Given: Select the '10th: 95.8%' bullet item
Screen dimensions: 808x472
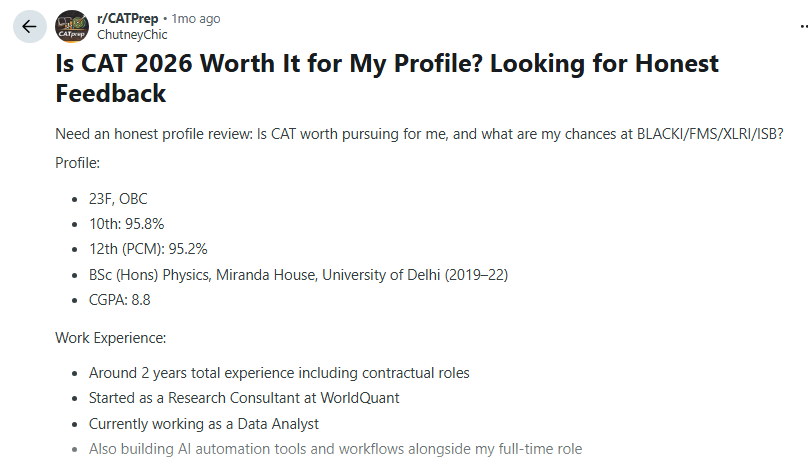Looking at the screenshot, I should pyautogui.click(x=126, y=224).
